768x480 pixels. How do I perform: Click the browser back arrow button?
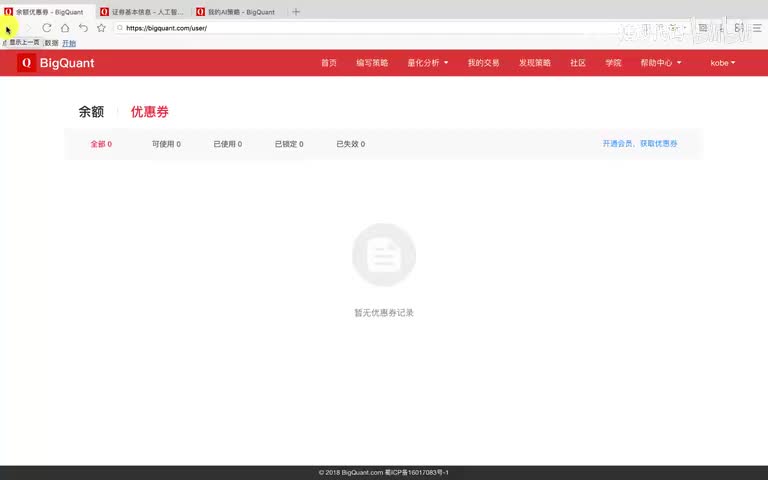coord(9,28)
